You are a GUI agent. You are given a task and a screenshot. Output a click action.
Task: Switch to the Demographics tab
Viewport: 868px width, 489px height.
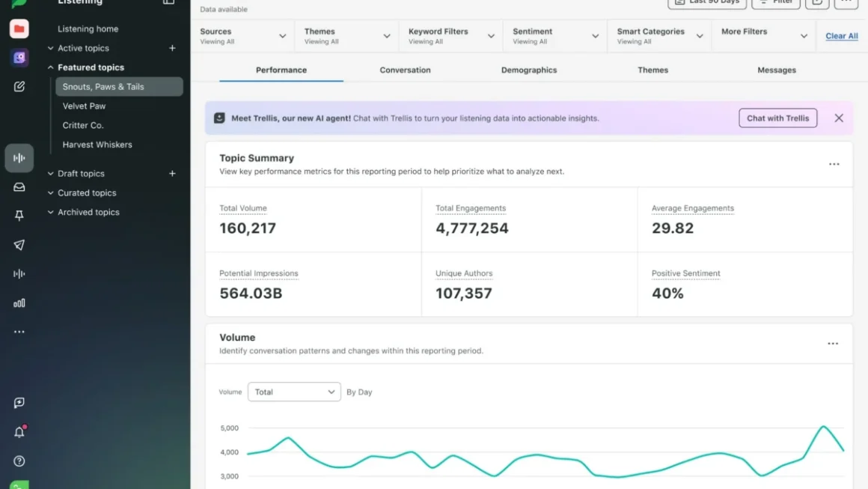(x=529, y=70)
